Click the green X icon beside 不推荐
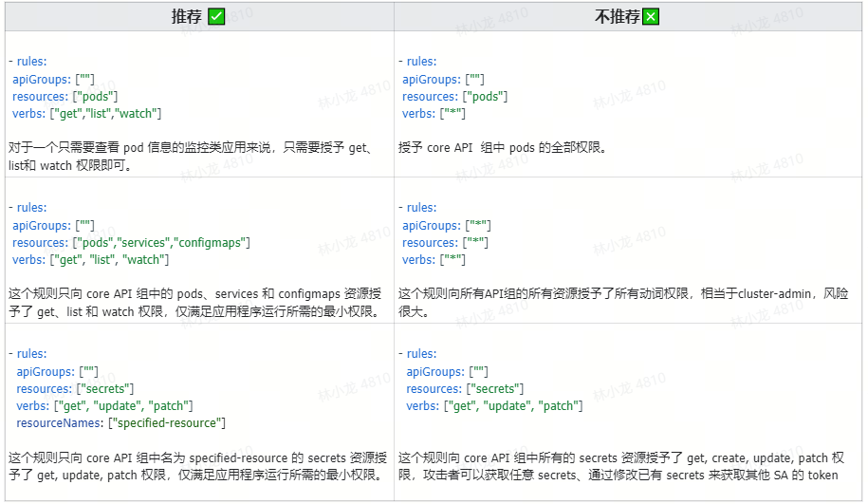This screenshot has height=504, width=868. click(651, 17)
